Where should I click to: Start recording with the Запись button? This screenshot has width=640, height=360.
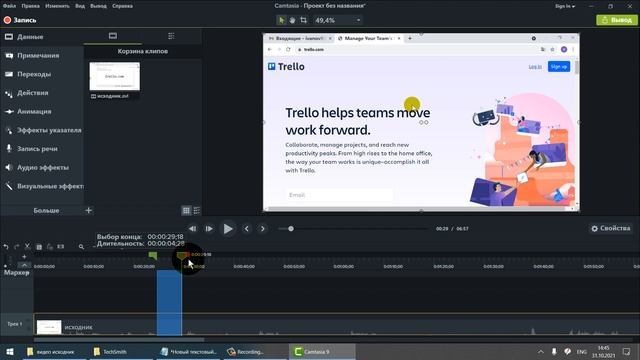pos(20,20)
